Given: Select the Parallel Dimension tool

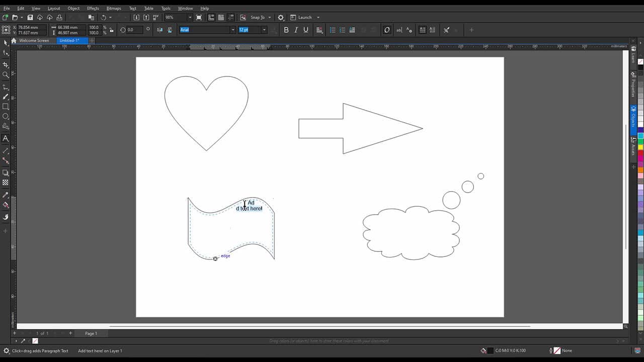Looking at the screenshot, I should (6, 151).
